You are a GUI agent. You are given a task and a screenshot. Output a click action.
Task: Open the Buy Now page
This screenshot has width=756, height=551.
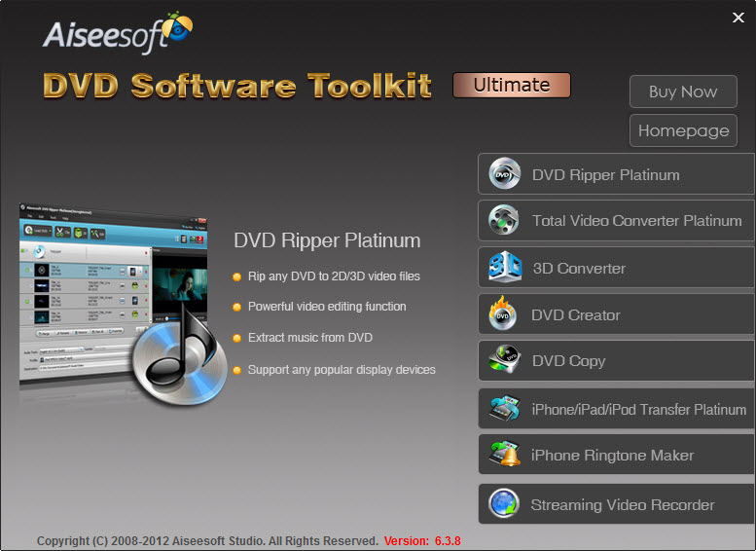tap(683, 92)
